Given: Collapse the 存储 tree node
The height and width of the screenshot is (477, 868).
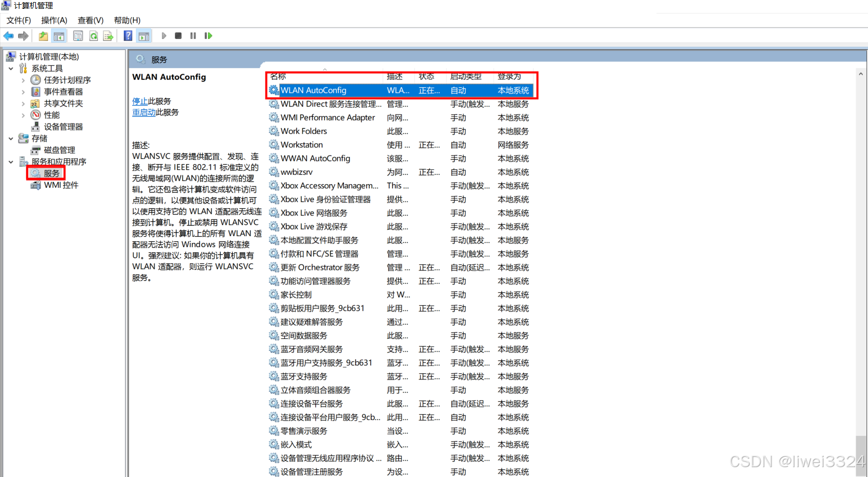Looking at the screenshot, I should tap(11, 139).
